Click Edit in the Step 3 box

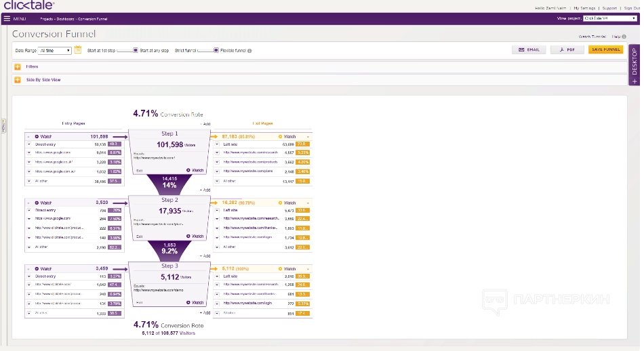click(x=139, y=303)
